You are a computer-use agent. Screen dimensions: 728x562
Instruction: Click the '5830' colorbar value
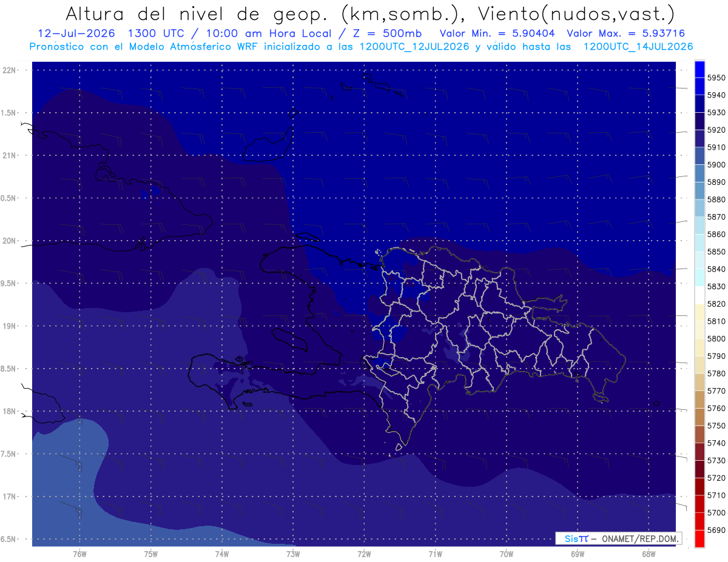click(716, 286)
